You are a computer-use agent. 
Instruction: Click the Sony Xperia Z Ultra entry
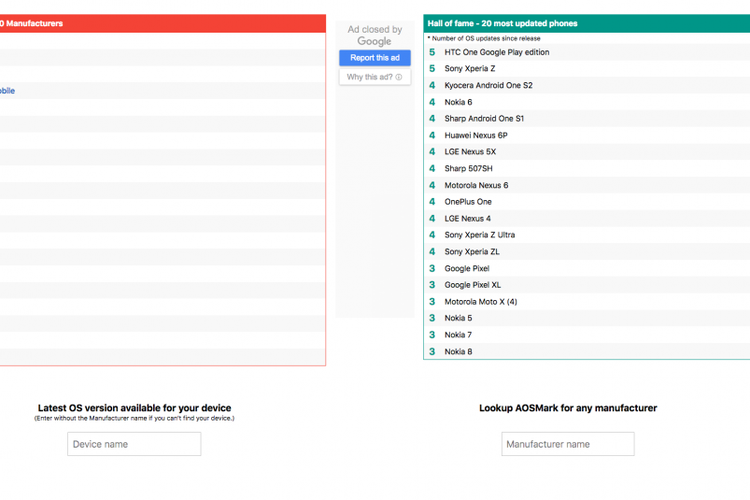click(x=479, y=235)
